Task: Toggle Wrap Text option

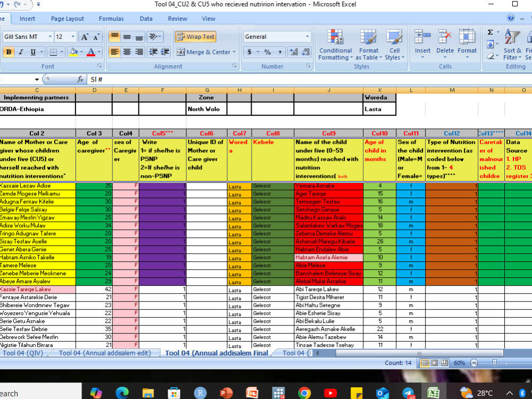Action: 196,37
